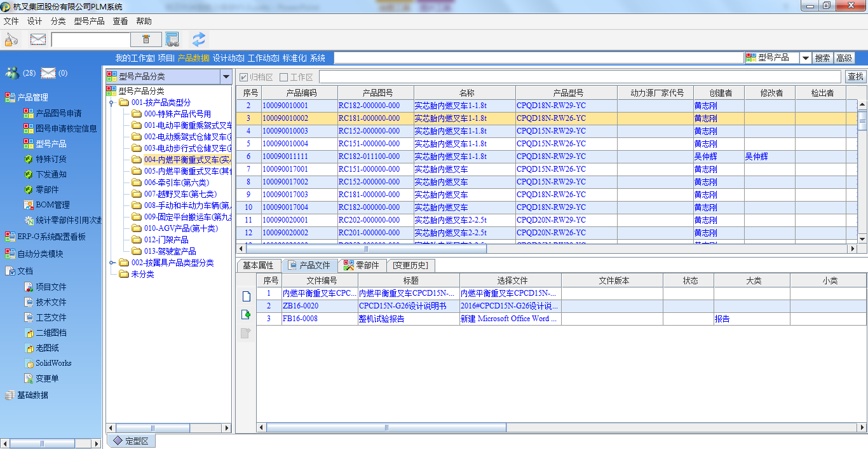Screen dimensions: 868x449
Task: Click the refresh arrows toolbar icon
Action: point(199,39)
